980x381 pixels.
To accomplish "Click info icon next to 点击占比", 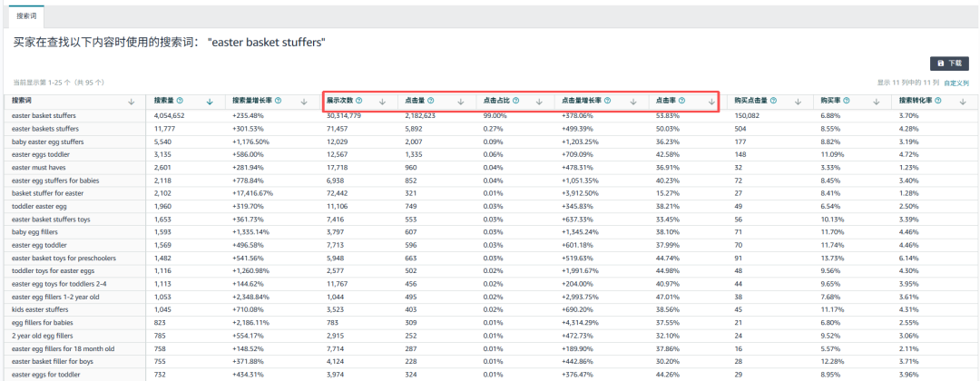I will [514, 101].
